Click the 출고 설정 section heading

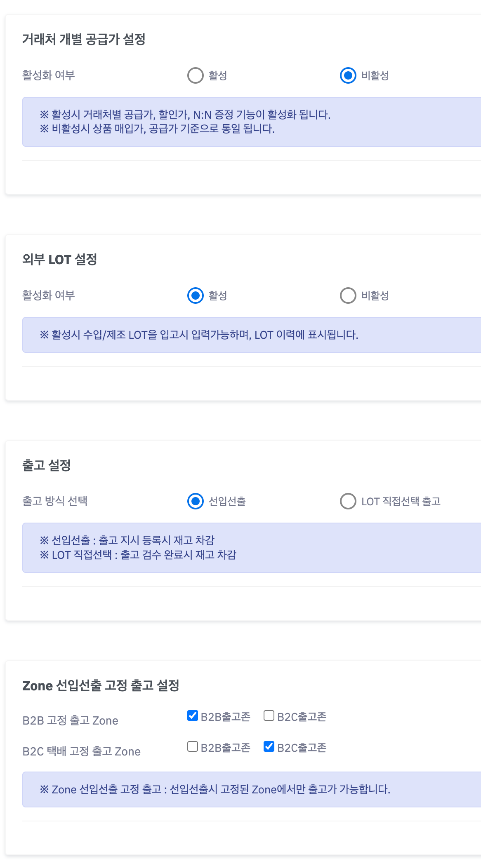coord(47,465)
